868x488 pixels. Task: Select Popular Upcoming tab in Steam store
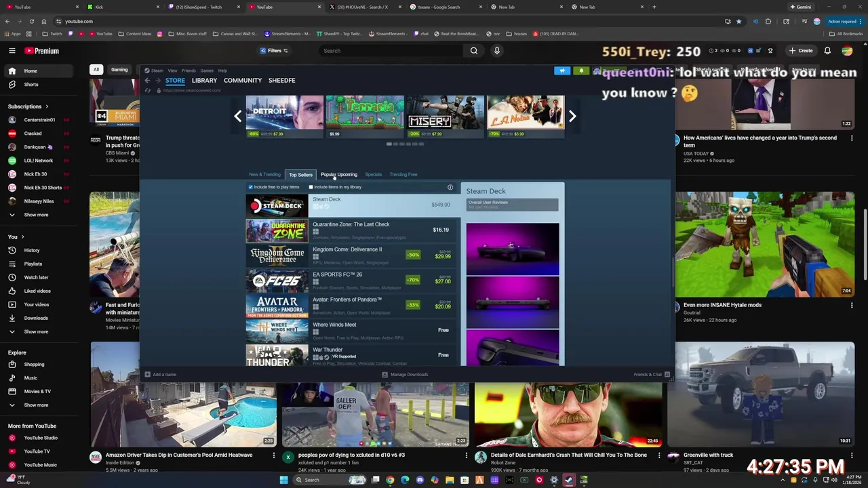click(x=338, y=175)
